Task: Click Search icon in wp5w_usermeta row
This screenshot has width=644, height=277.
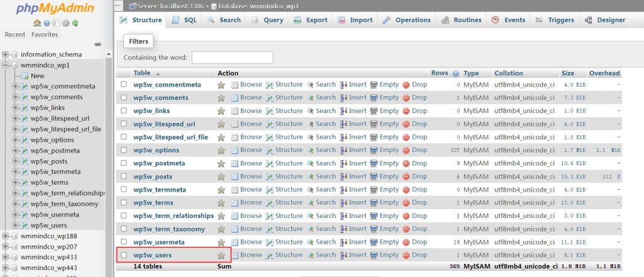Action: [311, 242]
